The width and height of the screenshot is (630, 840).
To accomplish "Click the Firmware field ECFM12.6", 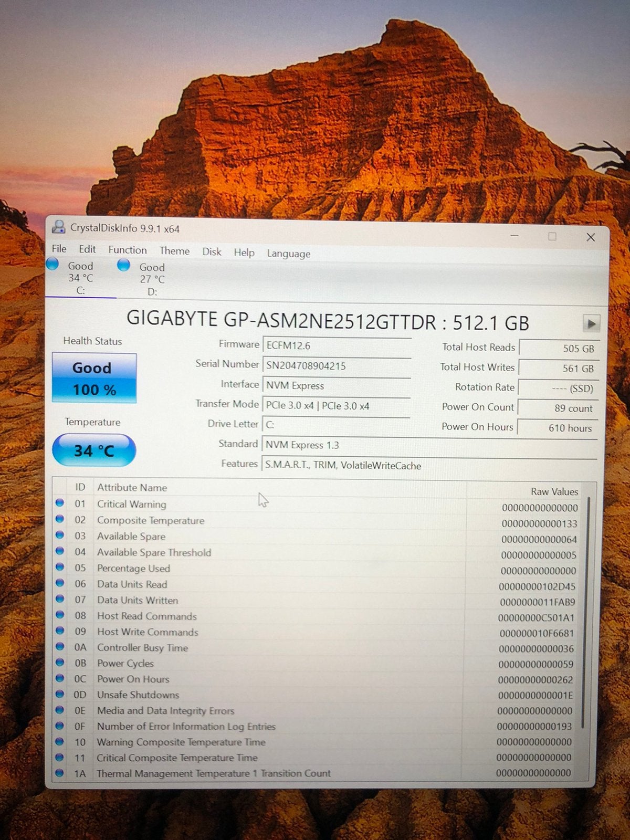I will [x=337, y=345].
